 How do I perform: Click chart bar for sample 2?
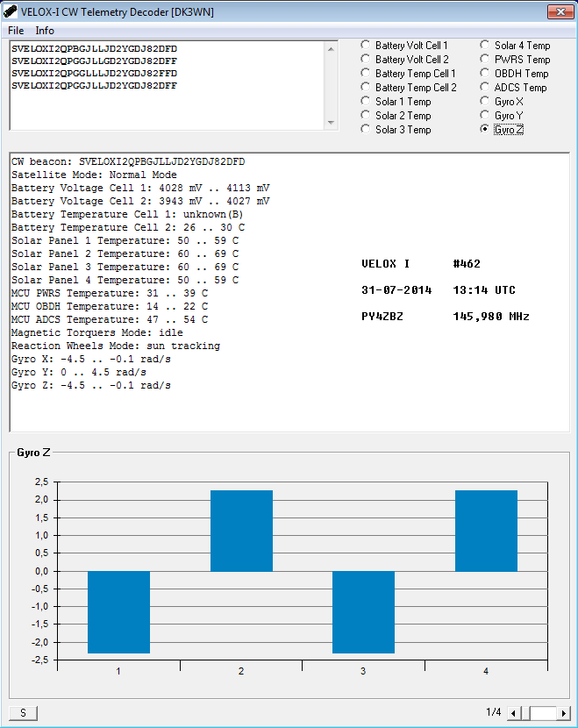click(241, 531)
